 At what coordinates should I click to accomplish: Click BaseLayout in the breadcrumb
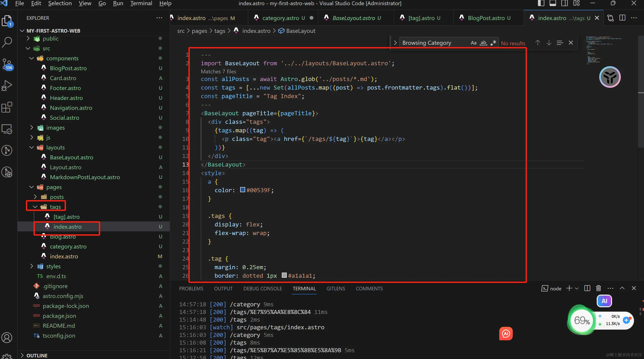(301, 31)
